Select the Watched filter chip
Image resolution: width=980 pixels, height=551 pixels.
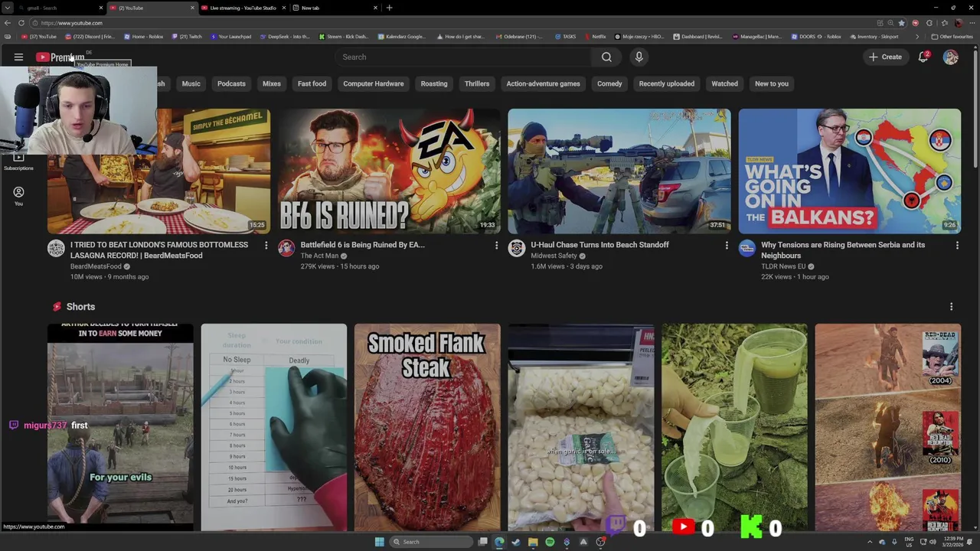(724, 83)
